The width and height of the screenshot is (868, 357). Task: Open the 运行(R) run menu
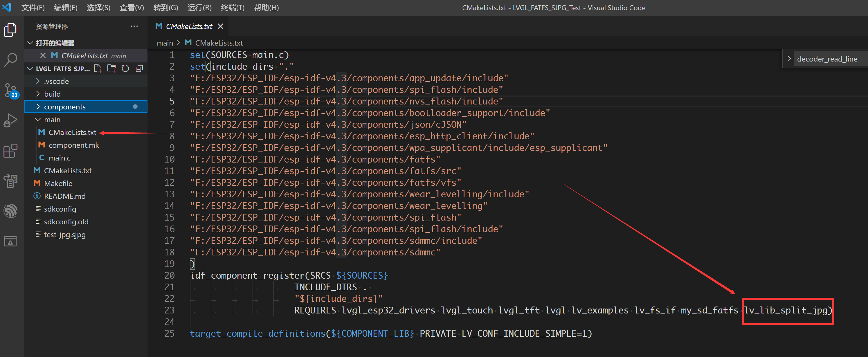click(199, 8)
